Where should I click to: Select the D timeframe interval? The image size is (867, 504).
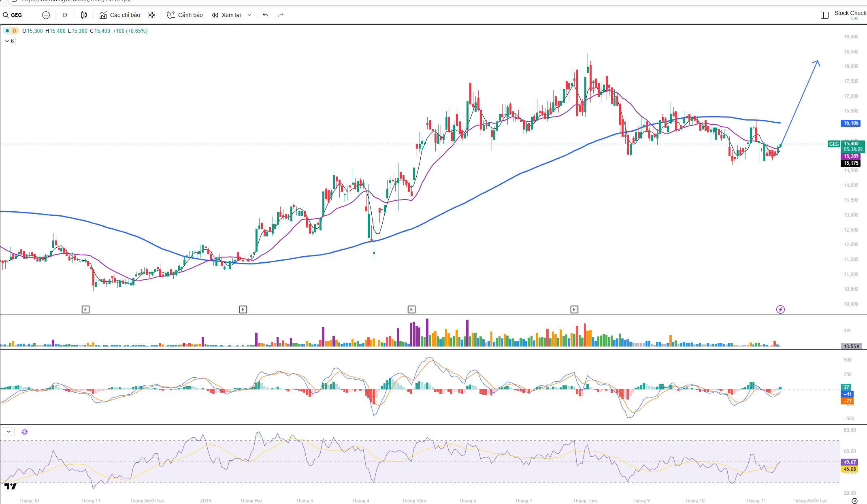click(65, 15)
